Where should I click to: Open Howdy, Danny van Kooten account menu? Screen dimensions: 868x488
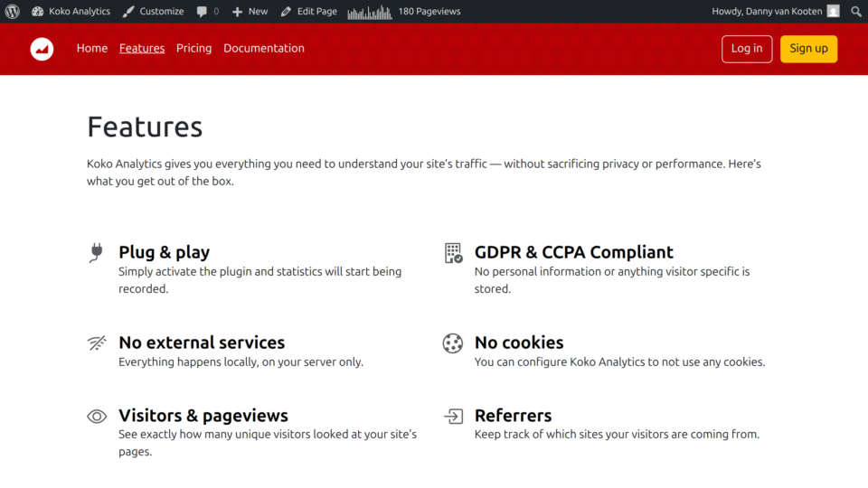(767, 11)
